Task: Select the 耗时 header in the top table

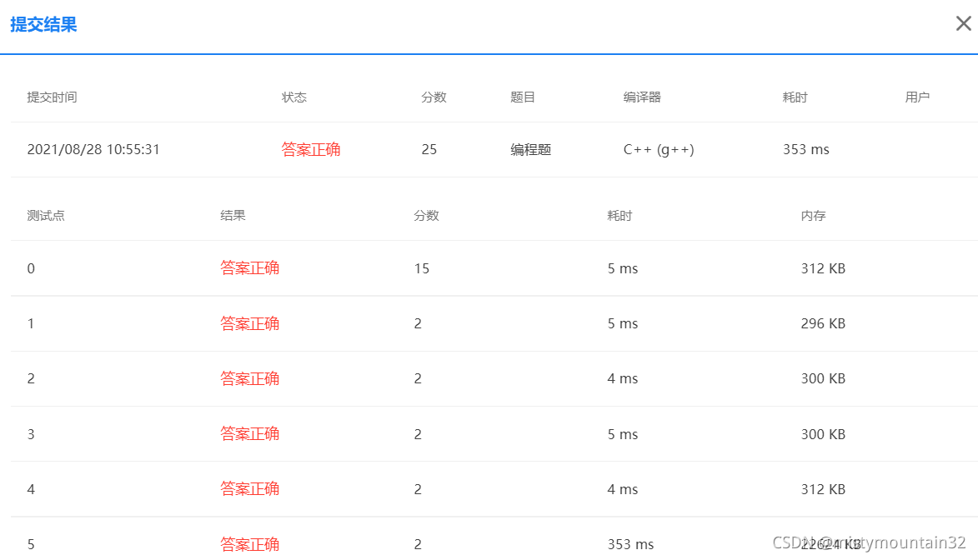Action: tap(794, 97)
